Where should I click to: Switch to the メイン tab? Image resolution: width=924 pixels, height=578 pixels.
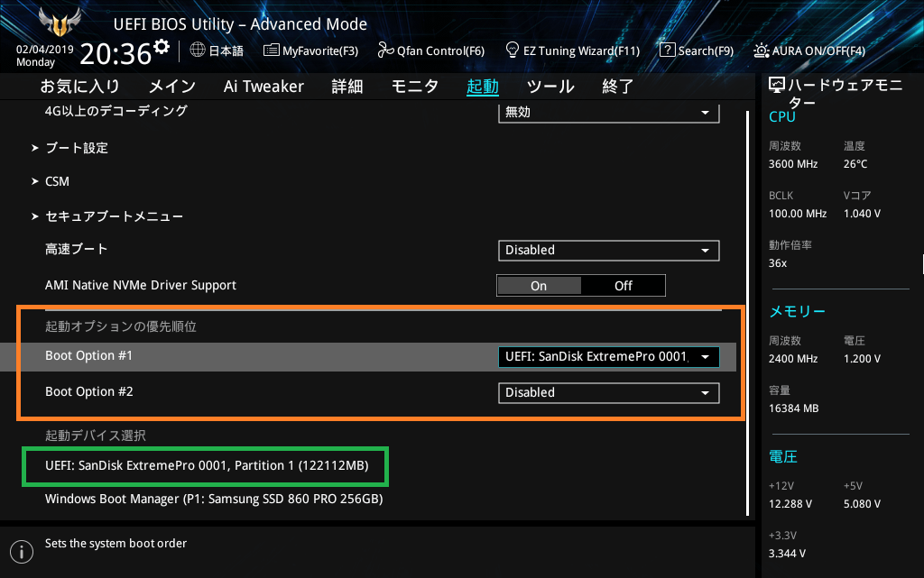tap(172, 87)
